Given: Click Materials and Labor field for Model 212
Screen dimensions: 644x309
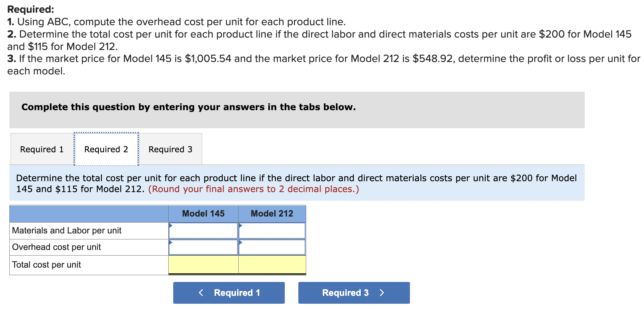Looking at the screenshot, I should point(272,230).
